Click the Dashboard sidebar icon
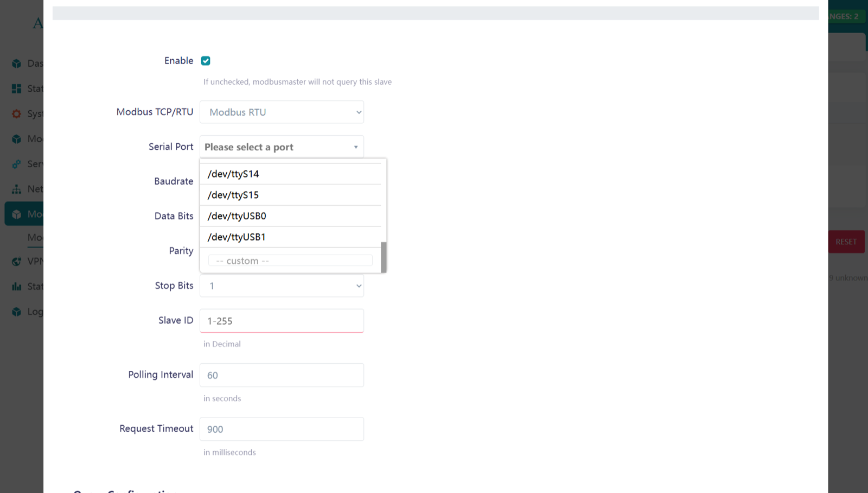 click(17, 64)
